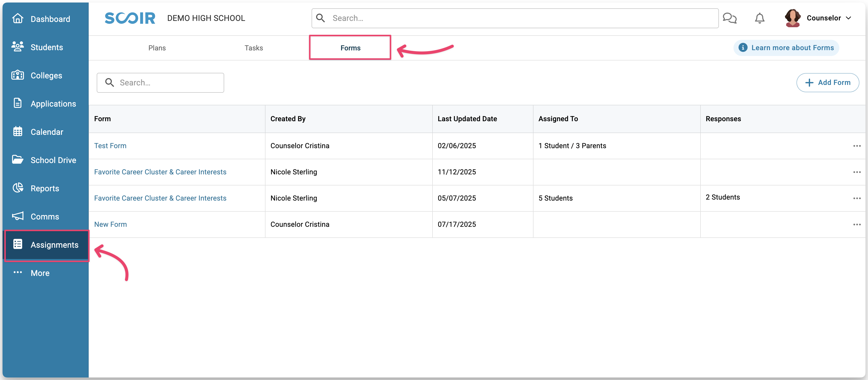Switch to the Tasks tab
This screenshot has height=380, width=868.
tap(254, 48)
